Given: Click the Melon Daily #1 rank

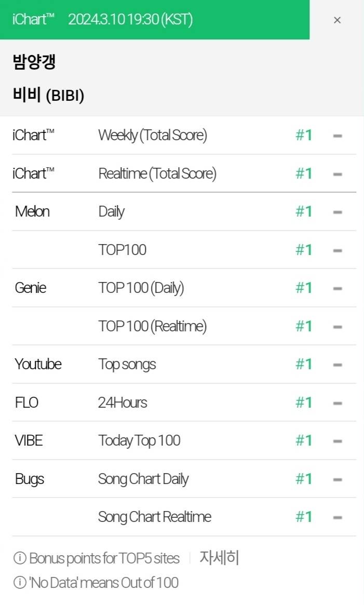Looking at the screenshot, I should tap(304, 211).
